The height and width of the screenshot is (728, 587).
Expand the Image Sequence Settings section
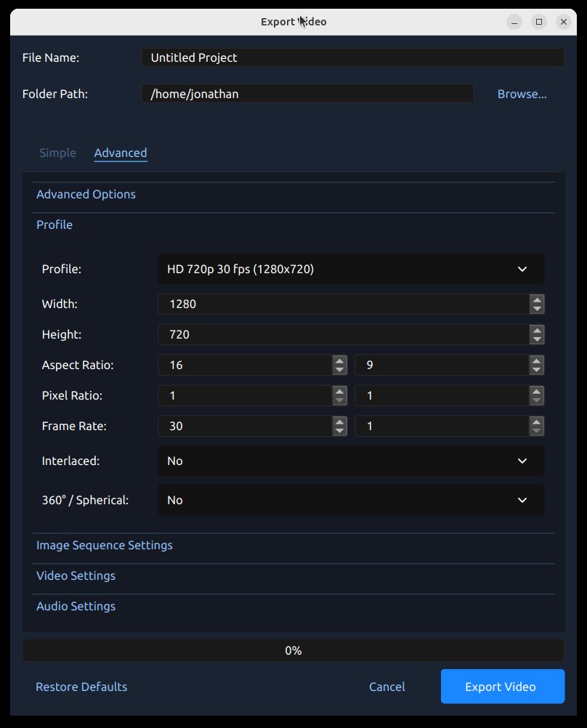[104, 544]
